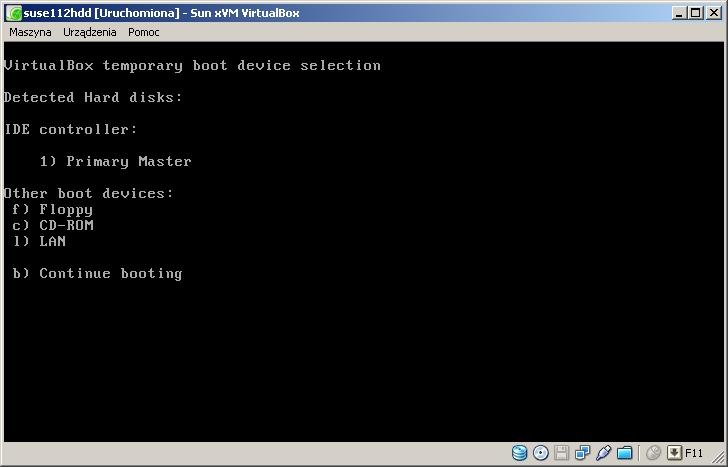Click the '1) Primary Master' boot entry
The image size is (728, 467).
click(x=116, y=162)
